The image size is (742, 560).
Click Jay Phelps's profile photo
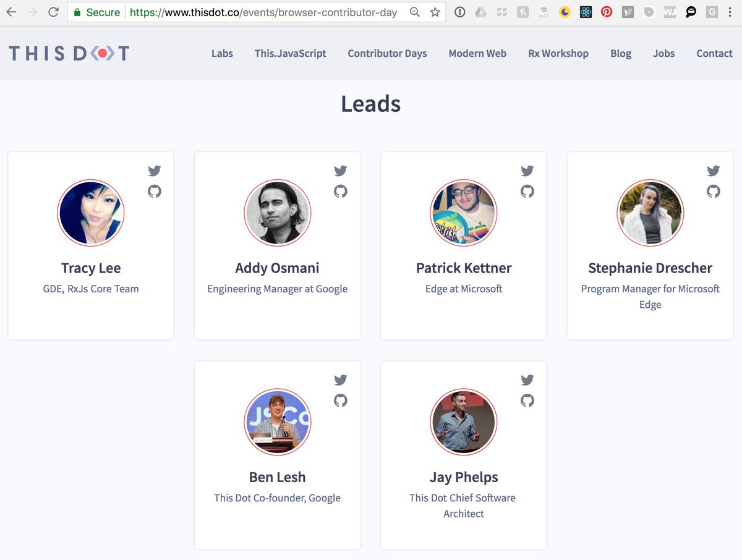(464, 422)
